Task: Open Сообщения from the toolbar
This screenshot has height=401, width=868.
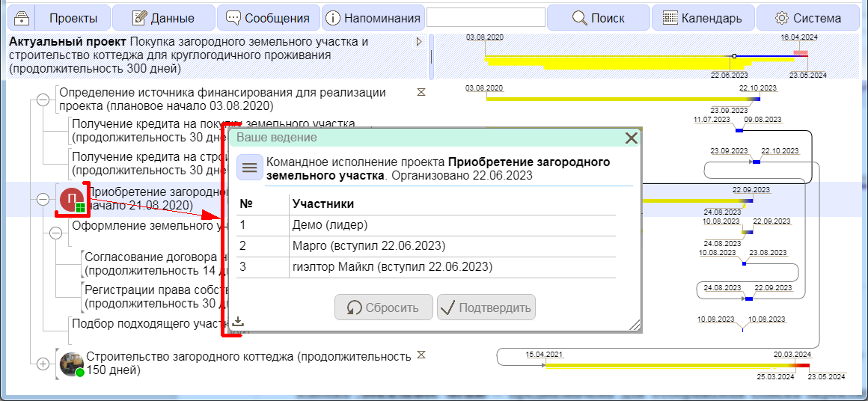Action: click(x=268, y=18)
